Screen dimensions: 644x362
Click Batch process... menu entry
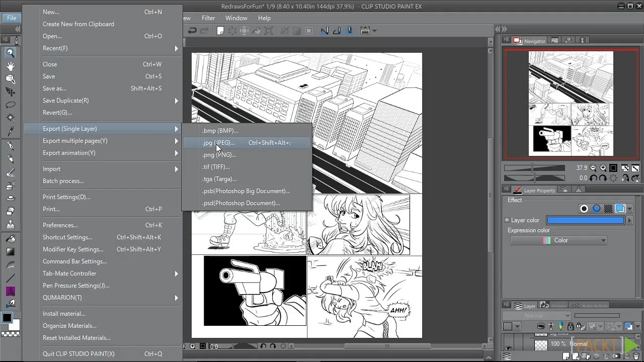pos(102,181)
